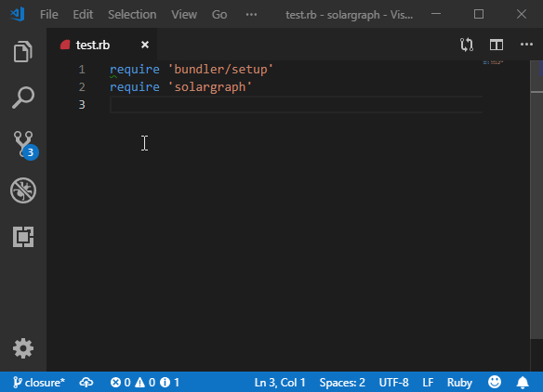Open the Selection menu
The height and width of the screenshot is (392, 543).
click(x=132, y=15)
